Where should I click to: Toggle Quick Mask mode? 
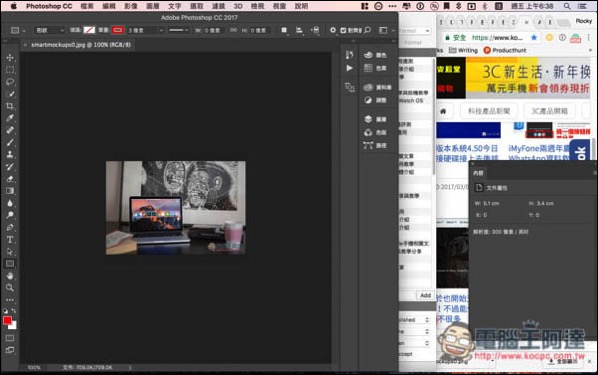10,338
